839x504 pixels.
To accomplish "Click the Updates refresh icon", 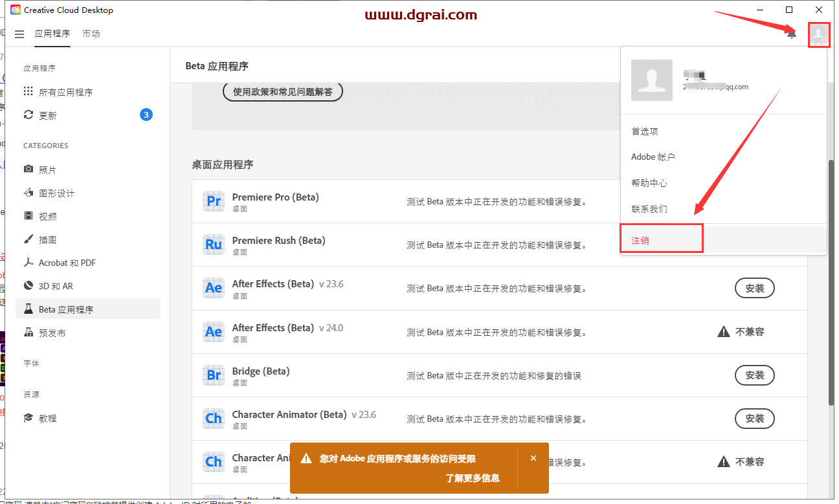I will (28, 115).
